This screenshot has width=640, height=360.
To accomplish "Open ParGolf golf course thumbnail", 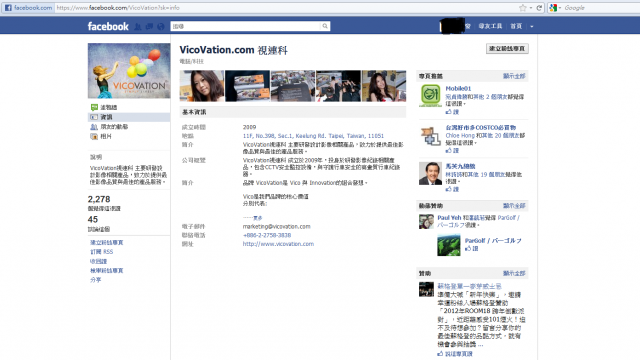I will 449,245.
